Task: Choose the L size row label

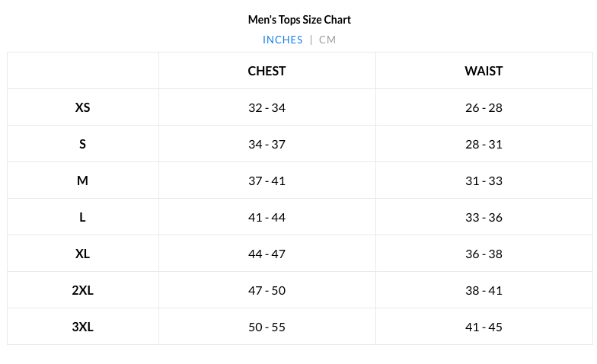Action: click(83, 217)
